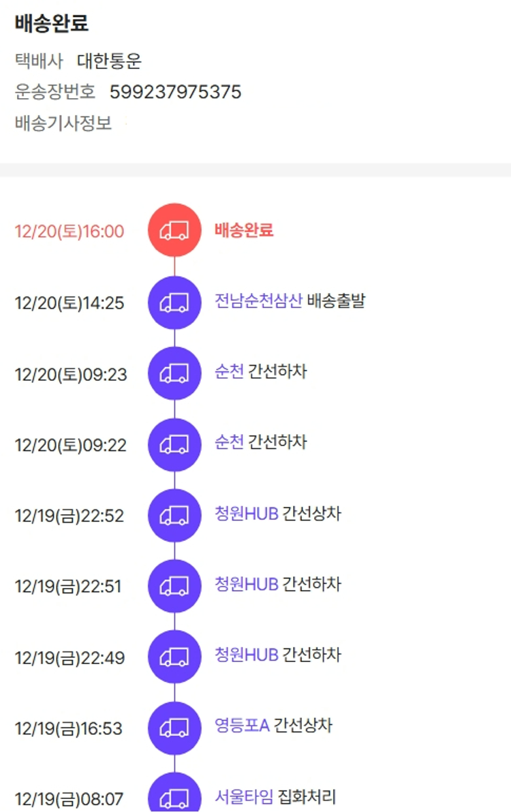The image size is (511, 812).
Task: Click truck icon for 09:22 순천 간선하차
Action: (174, 444)
